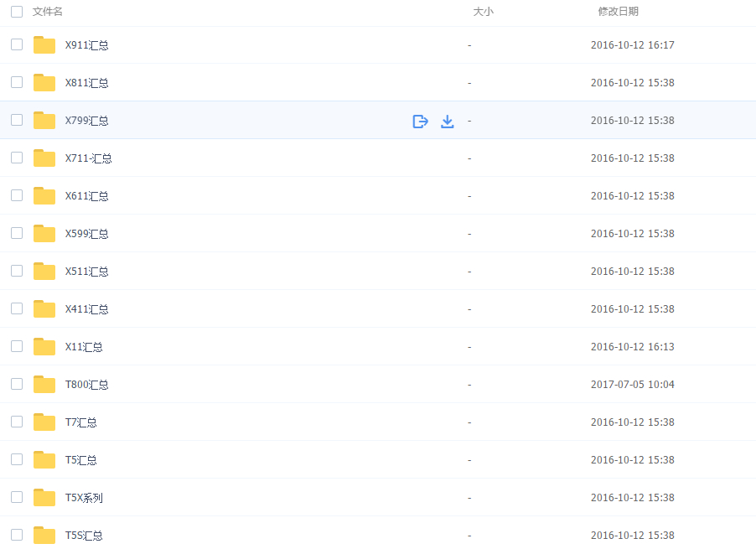Check the box for X599汇总
The height and width of the screenshot is (549, 756).
17,233
